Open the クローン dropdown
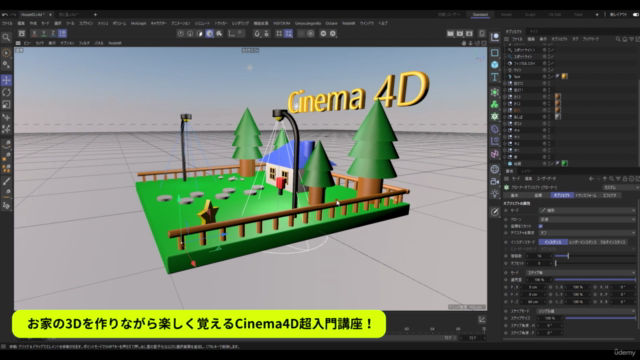640x360 pixels. (x=587, y=219)
